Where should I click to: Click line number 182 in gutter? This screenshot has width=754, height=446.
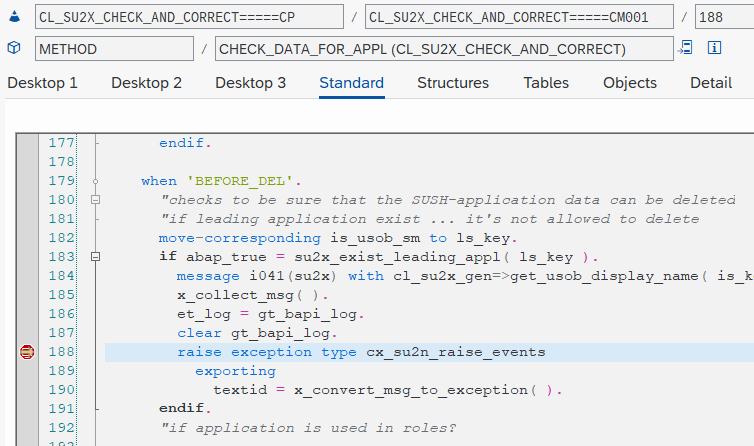click(x=62, y=238)
